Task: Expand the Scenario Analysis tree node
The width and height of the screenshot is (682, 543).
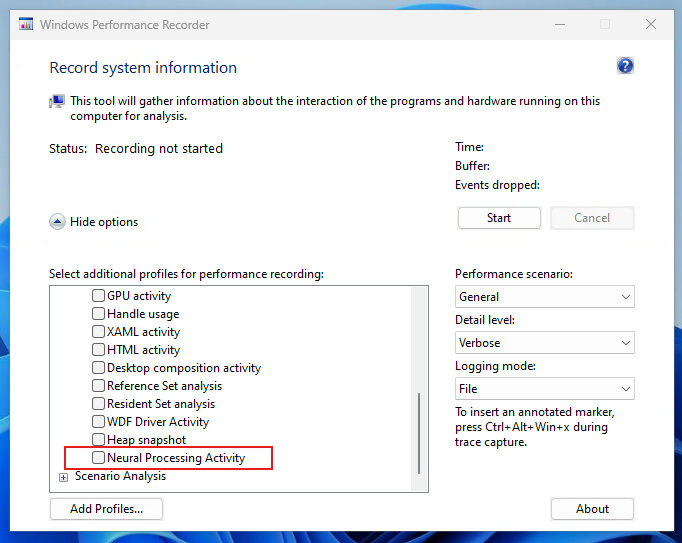Action: click(x=64, y=477)
